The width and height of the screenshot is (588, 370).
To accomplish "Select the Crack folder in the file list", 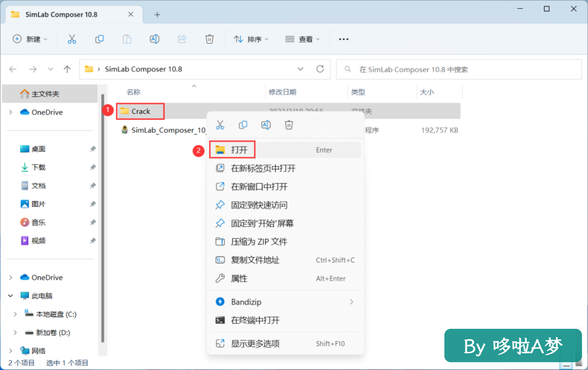I will click(141, 111).
